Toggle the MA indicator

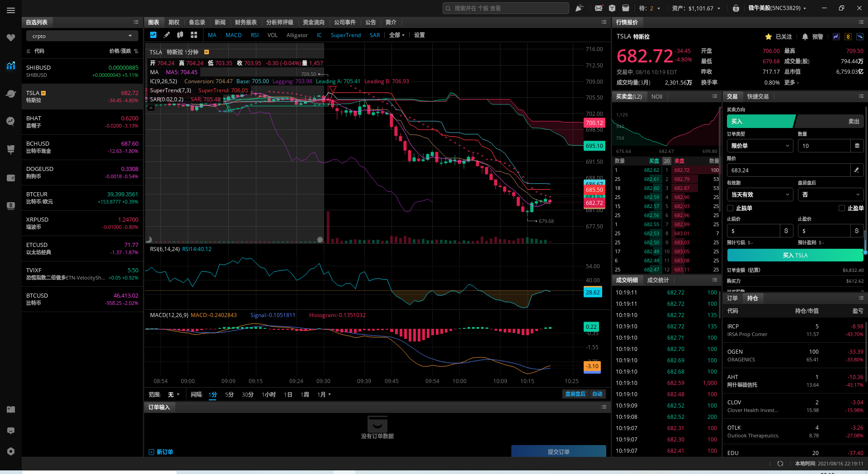point(212,35)
